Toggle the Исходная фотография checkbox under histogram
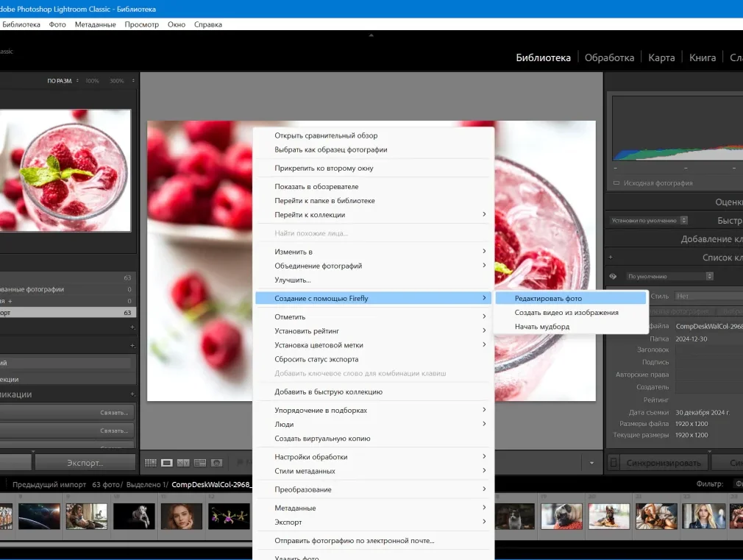Image resolution: width=743 pixels, height=560 pixels. tap(616, 183)
